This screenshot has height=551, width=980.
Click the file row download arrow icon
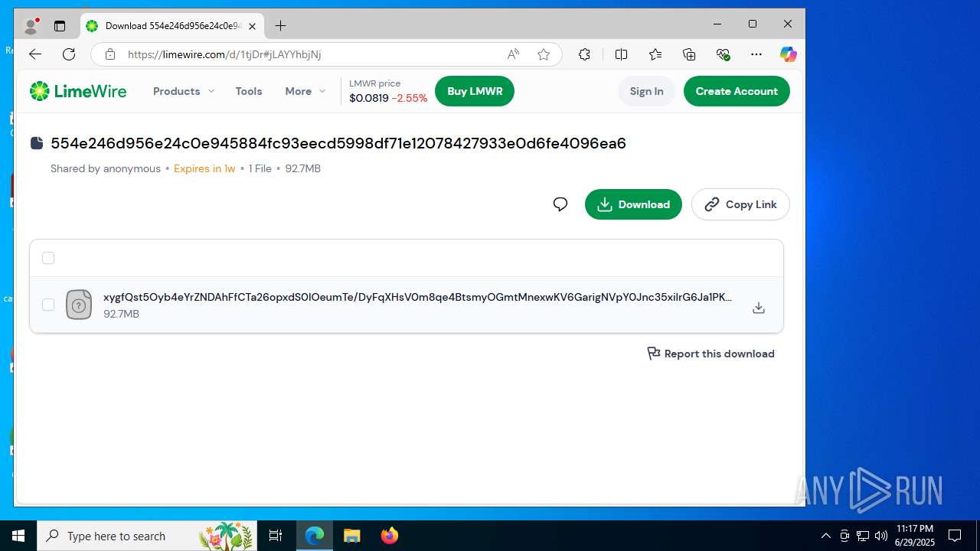click(x=759, y=308)
